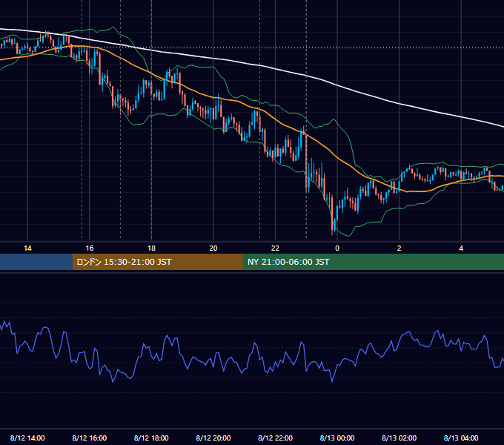Click the blue session bar before London
The width and height of the screenshot is (504, 445).
(36, 262)
